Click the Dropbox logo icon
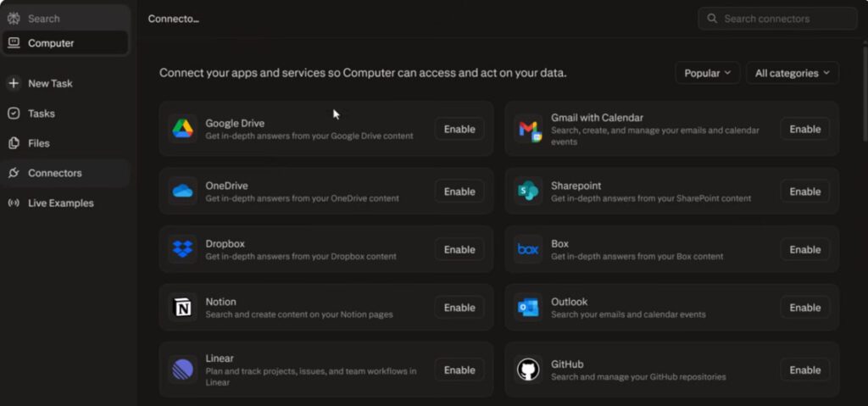The height and width of the screenshot is (406, 868). click(182, 249)
